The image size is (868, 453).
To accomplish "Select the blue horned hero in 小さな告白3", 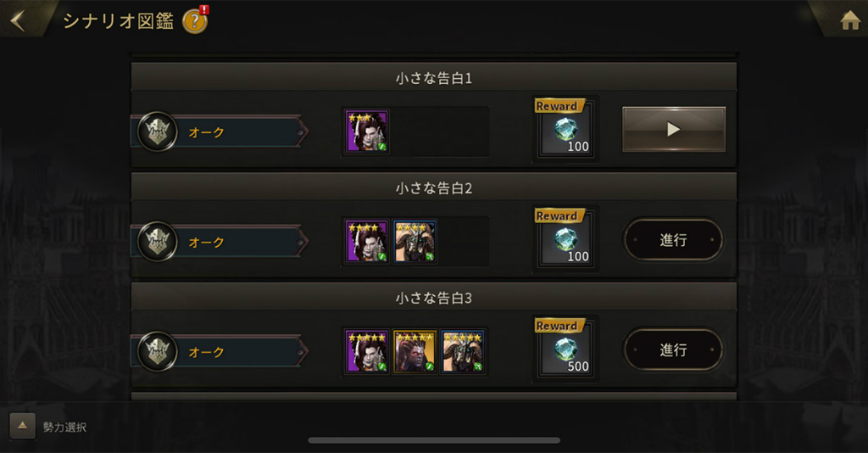I will click(x=463, y=352).
